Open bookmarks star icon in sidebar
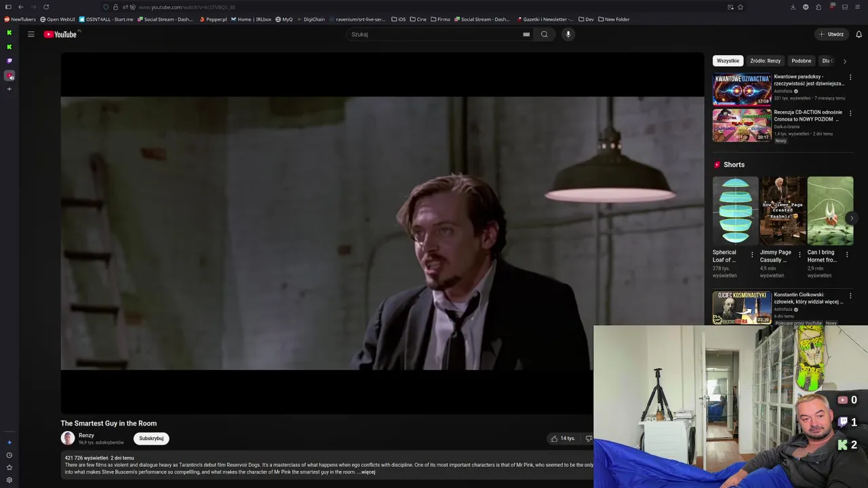Screen dimensions: 868x488 [9, 468]
